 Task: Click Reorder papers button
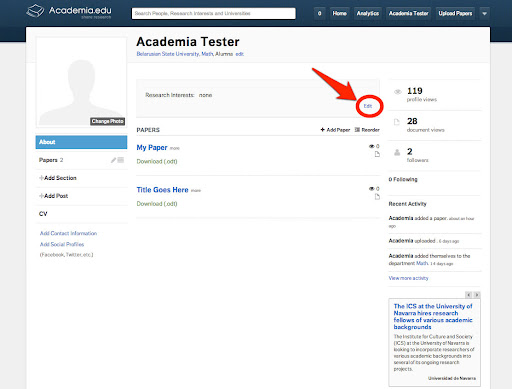pos(367,130)
